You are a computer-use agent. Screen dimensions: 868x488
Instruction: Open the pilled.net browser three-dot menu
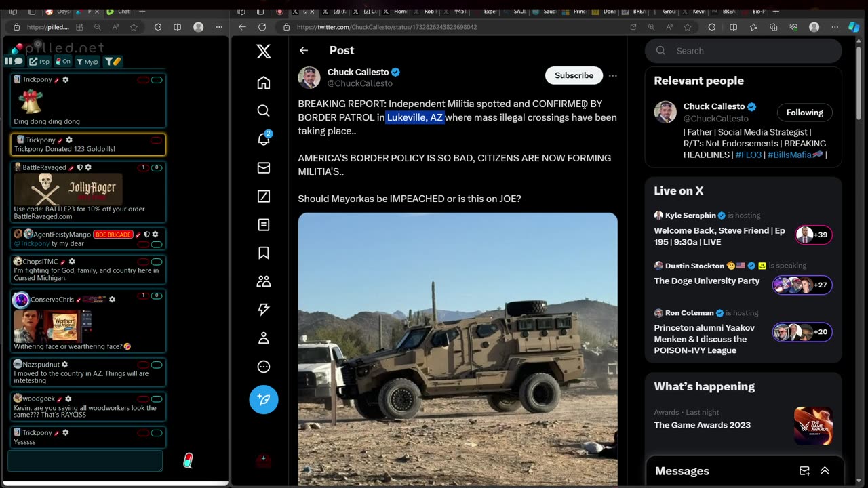point(219,27)
